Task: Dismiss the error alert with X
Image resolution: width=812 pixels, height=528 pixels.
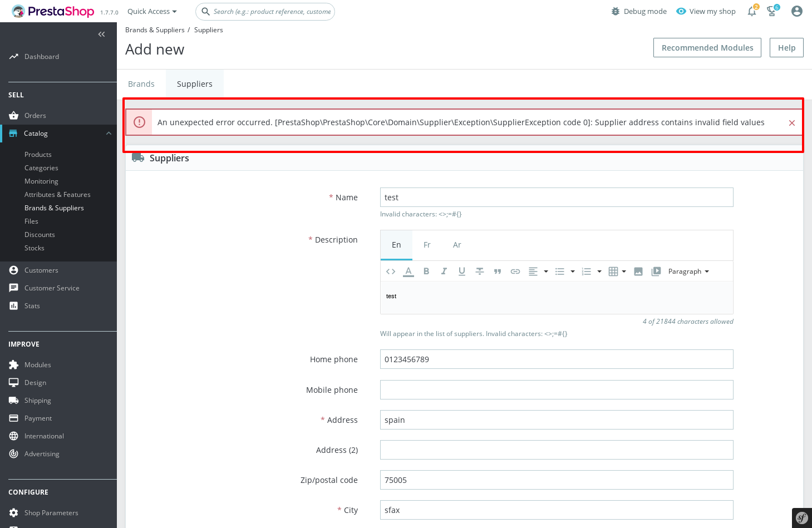Action: (792, 123)
